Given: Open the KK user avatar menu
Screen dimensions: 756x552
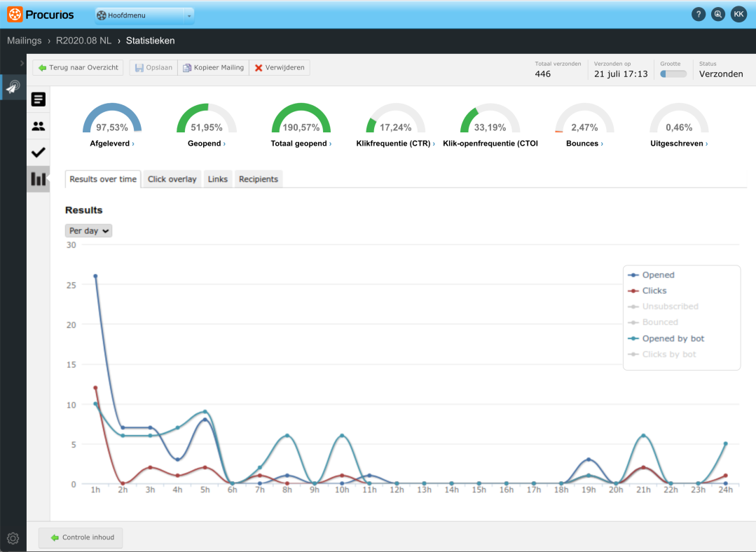Looking at the screenshot, I should click(x=738, y=15).
